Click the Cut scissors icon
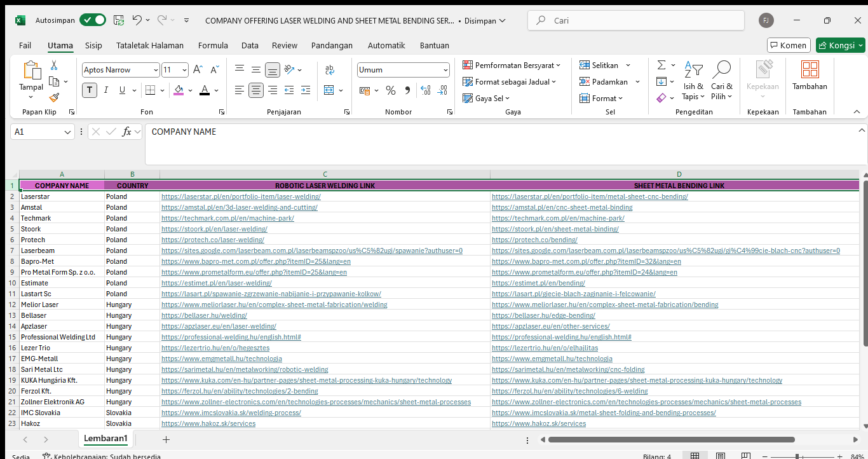Screen dimensions: 868x459 [x=54, y=65]
